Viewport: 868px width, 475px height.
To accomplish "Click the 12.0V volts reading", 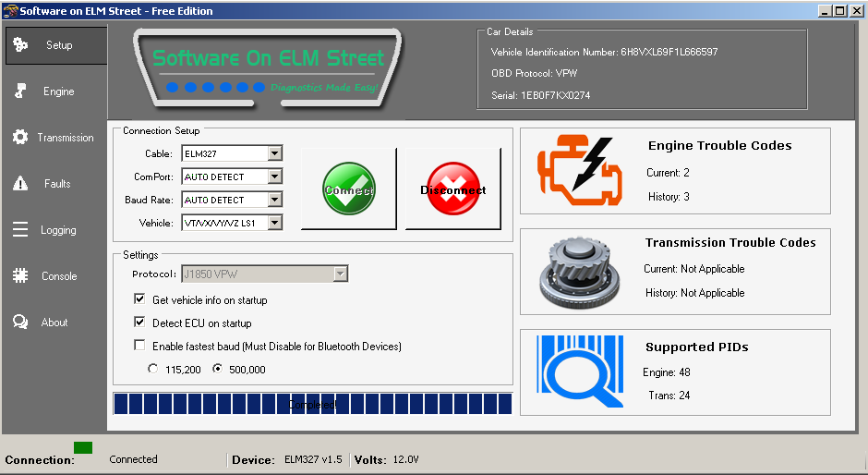I will coord(405,459).
